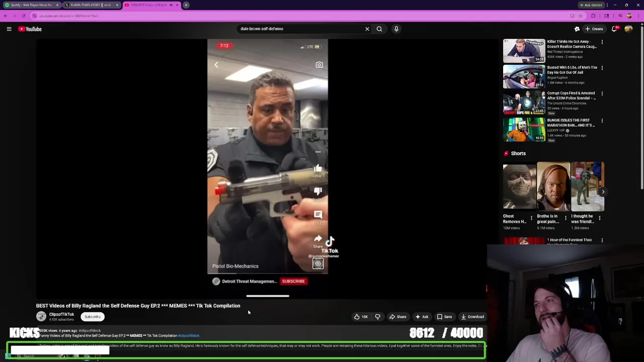The height and width of the screenshot is (362, 644).
Task: Save the video to a playlist
Action: [x=444, y=317]
